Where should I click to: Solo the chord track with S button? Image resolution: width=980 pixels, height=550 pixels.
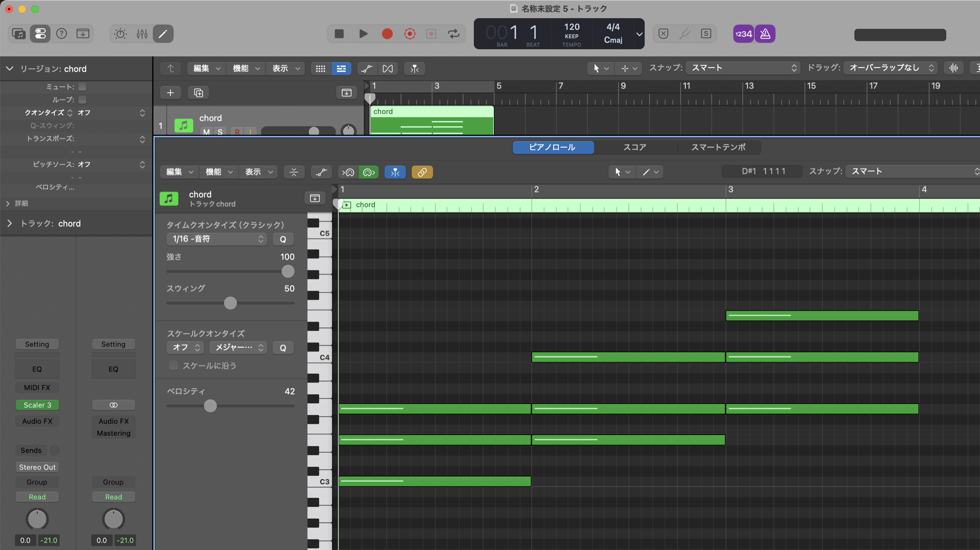pyautogui.click(x=220, y=132)
